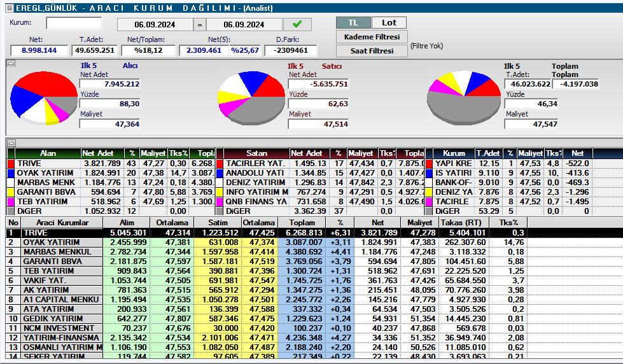Click Satıcı Net Adet value -5.635.751
The height and width of the screenshot is (364, 623).
[x=318, y=84]
